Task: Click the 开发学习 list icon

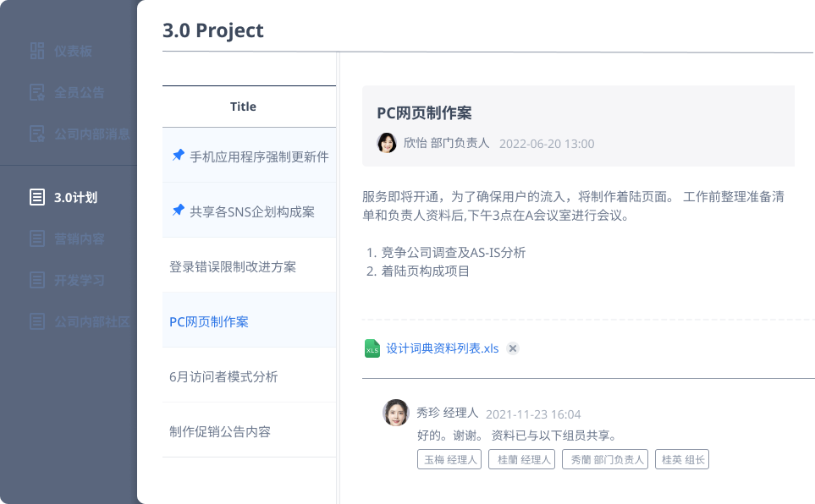Action: coord(36,280)
